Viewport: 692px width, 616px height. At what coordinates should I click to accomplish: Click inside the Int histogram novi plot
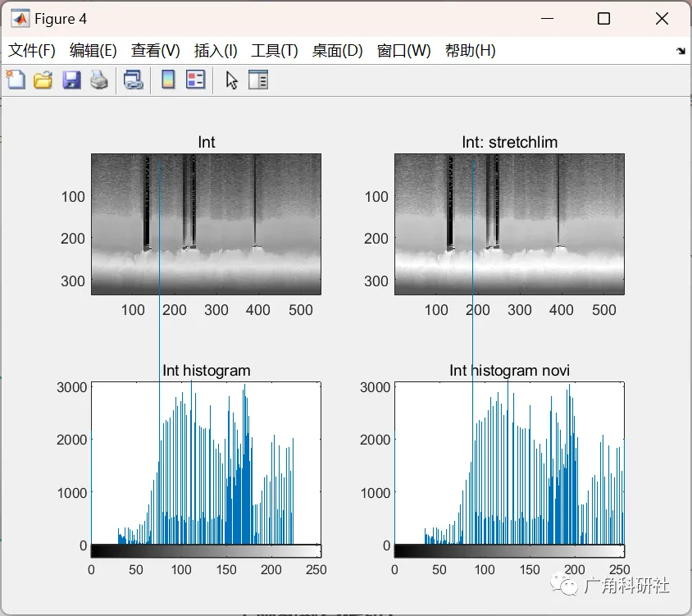pos(509,463)
